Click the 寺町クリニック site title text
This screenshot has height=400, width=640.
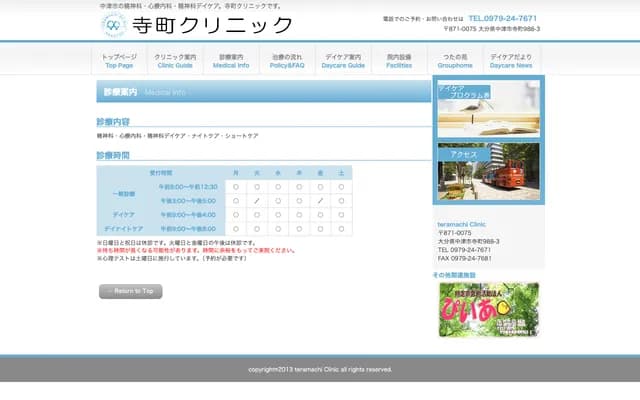(x=214, y=25)
